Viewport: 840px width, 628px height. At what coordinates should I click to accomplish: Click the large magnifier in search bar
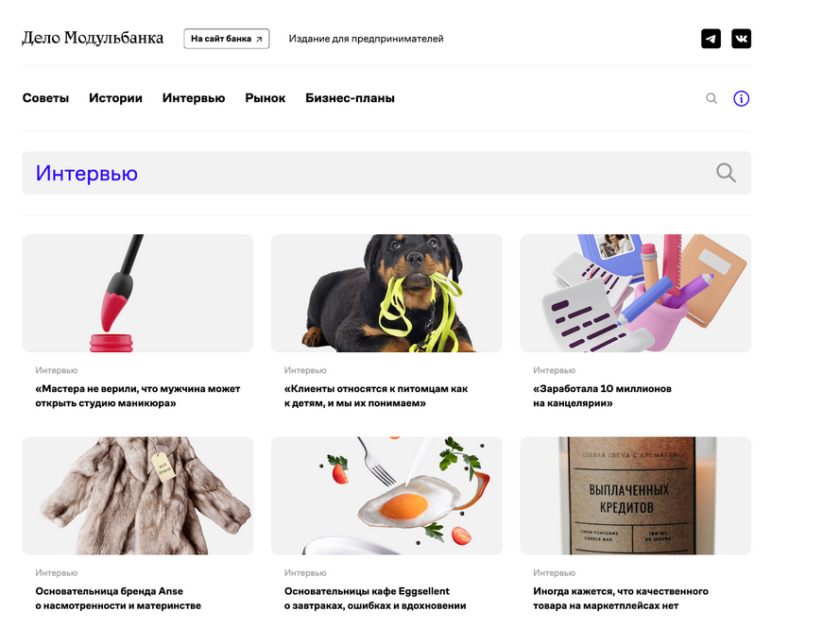[726, 173]
